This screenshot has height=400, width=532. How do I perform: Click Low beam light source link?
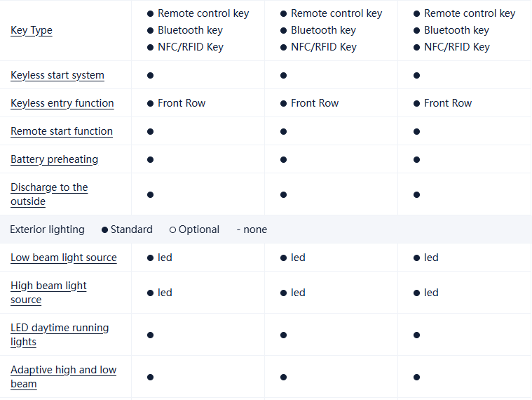pos(64,258)
